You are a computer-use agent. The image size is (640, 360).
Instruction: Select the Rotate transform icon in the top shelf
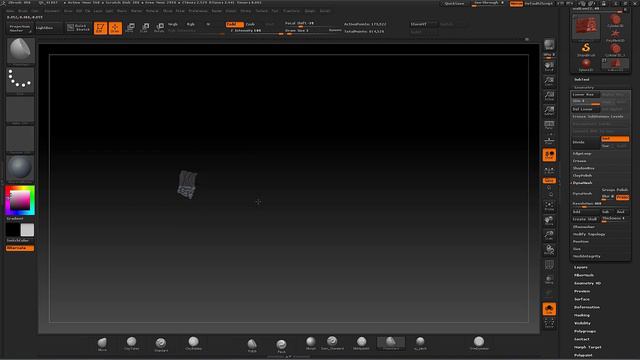159,28
